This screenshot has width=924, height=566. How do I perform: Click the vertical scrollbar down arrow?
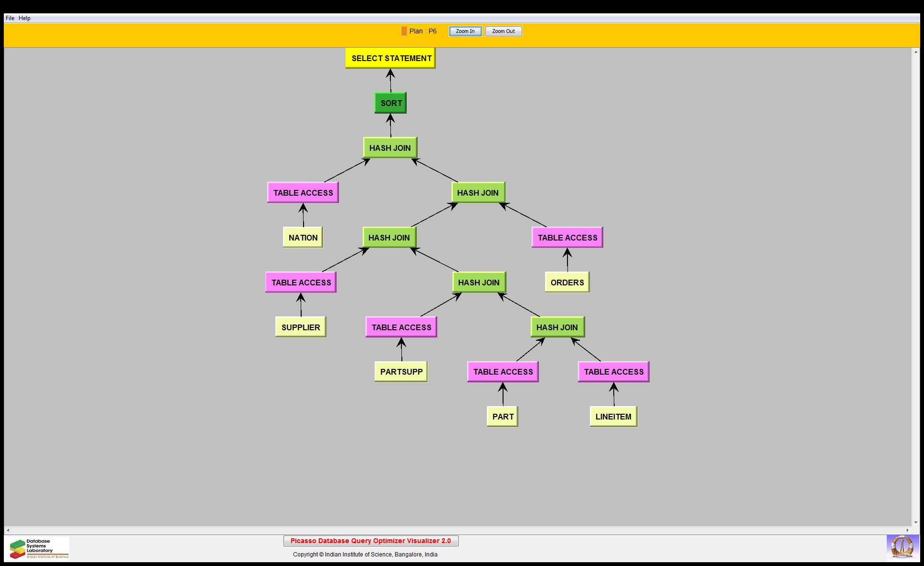point(916,522)
